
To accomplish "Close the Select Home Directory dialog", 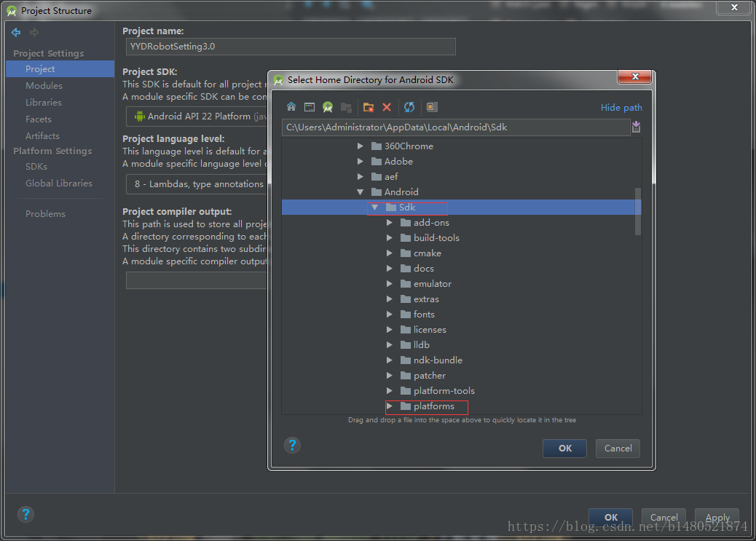I will (635, 76).
